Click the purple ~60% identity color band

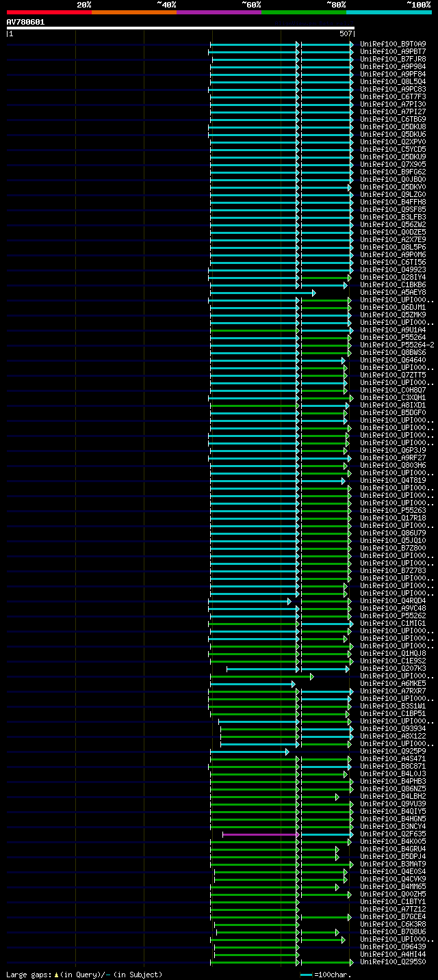click(219, 12)
